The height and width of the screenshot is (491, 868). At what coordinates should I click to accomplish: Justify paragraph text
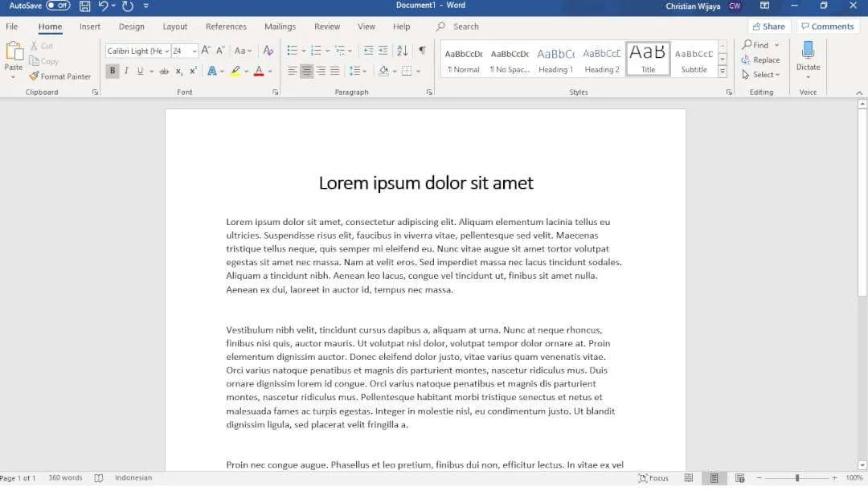[335, 71]
